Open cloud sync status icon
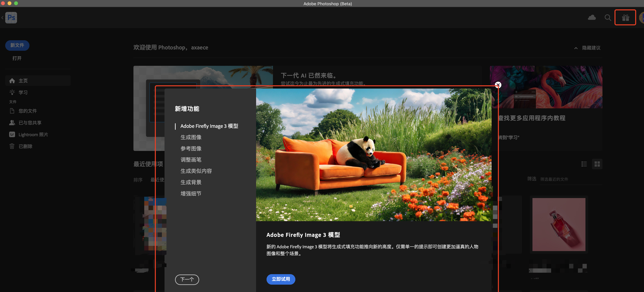 point(592,18)
